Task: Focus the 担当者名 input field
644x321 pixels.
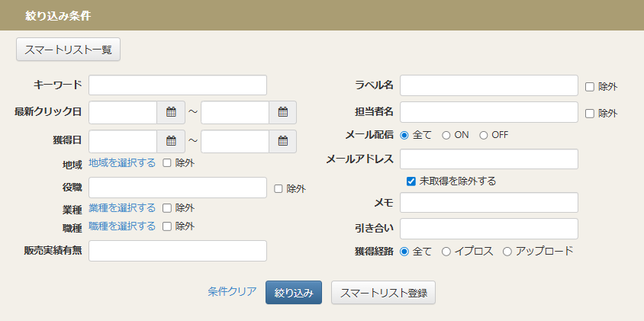Action: coord(489,112)
